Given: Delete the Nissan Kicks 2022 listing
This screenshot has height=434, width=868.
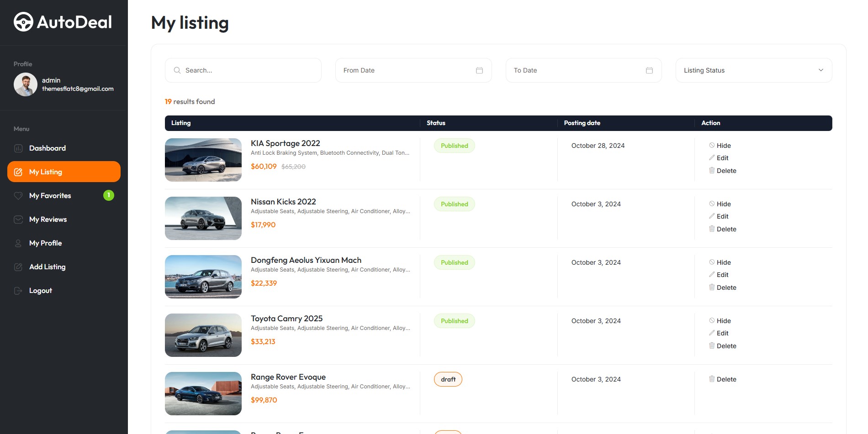Looking at the screenshot, I should (x=723, y=229).
